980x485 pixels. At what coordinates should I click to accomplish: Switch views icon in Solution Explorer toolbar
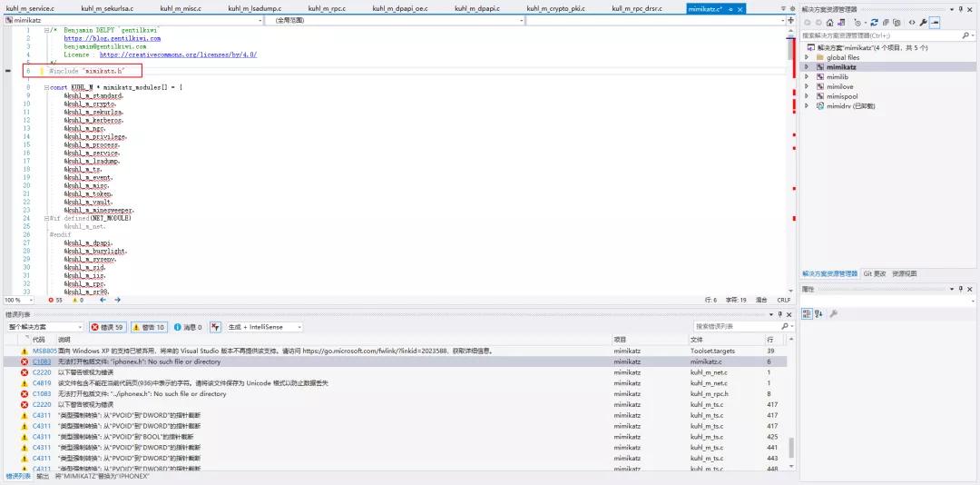pos(841,23)
